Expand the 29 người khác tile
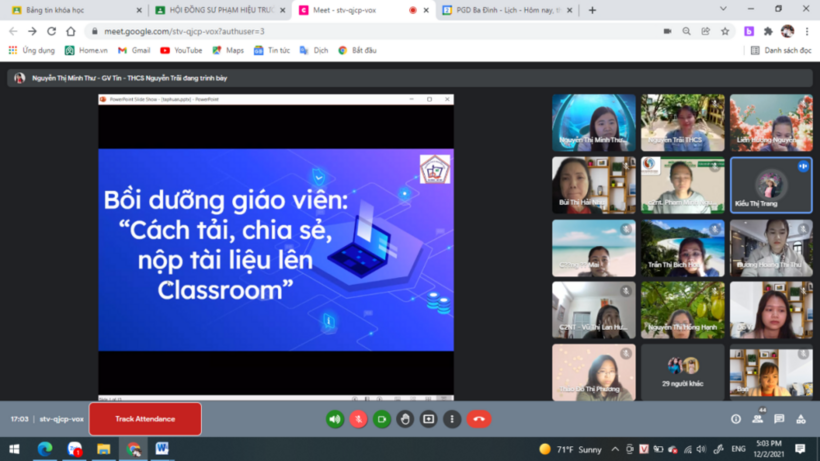Image resolution: width=820 pixels, height=461 pixels. 682,372
